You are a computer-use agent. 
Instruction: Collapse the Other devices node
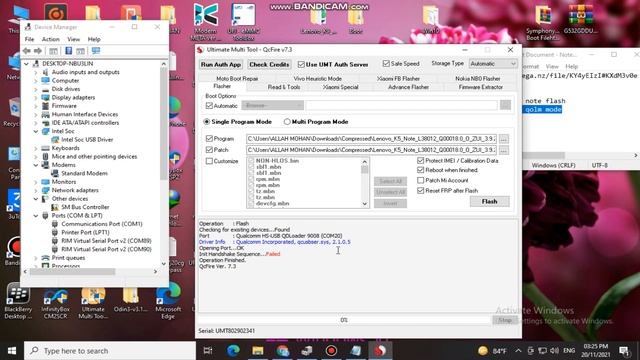coord(36,199)
